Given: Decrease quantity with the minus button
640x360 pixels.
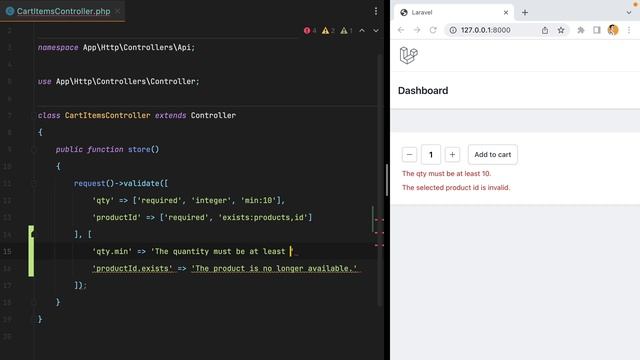Looking at the screenshot, I should click(x=409, y=155).
